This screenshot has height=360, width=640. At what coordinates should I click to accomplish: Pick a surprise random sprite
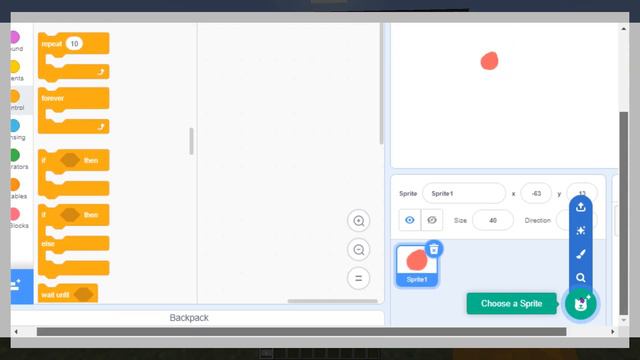click(x=580, y=231)
